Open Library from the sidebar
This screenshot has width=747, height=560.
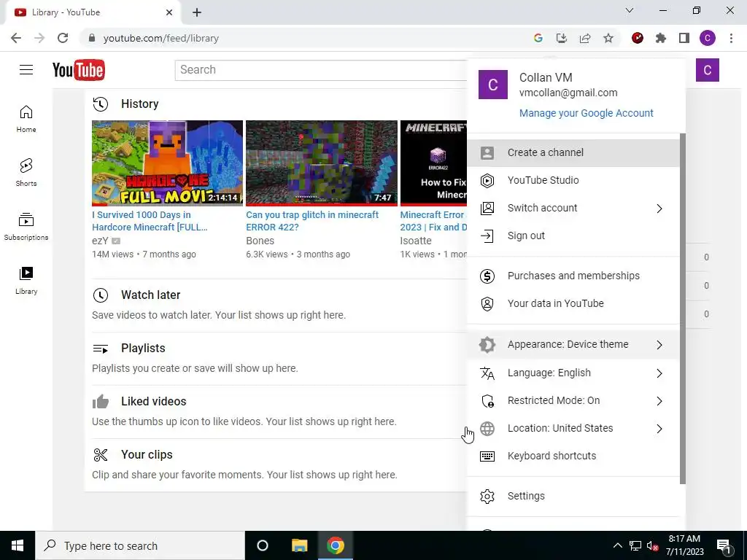(26, 281)
